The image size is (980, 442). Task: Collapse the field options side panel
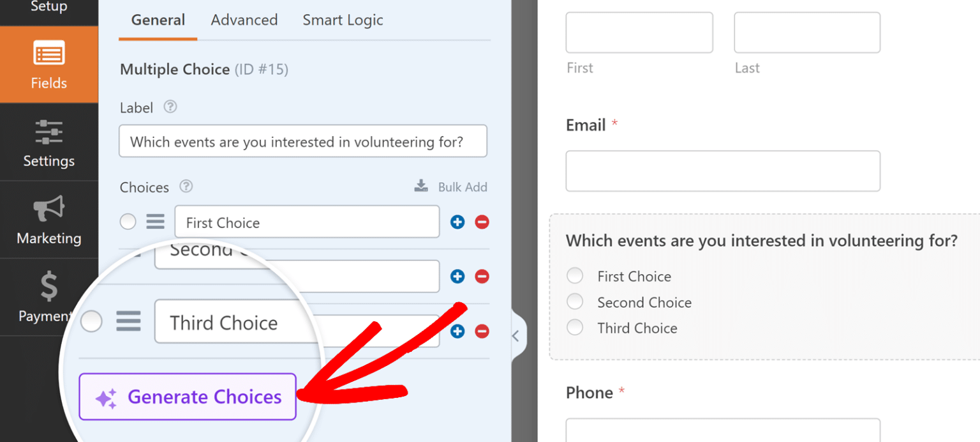coord(516,336)
